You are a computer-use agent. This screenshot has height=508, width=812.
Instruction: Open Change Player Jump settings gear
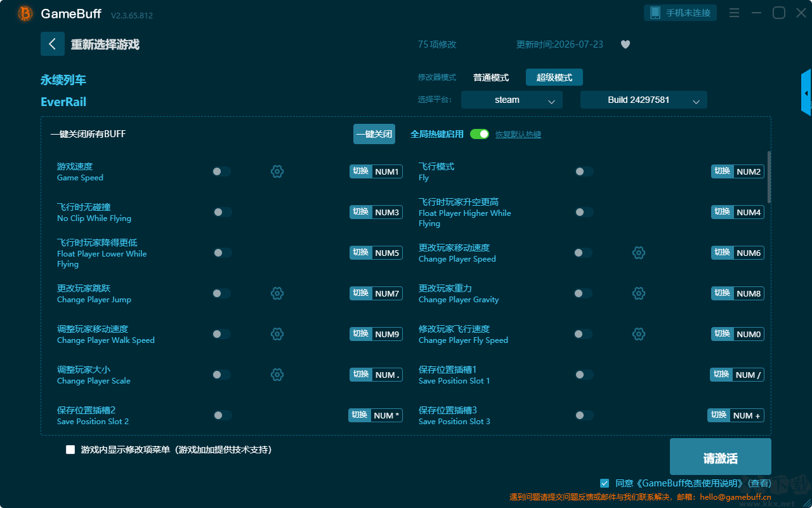[x=277, y=293]
